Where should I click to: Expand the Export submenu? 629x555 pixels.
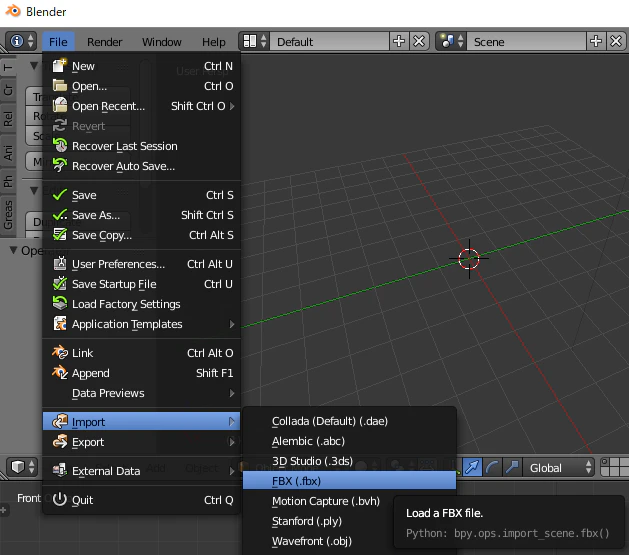pos(142,442)
